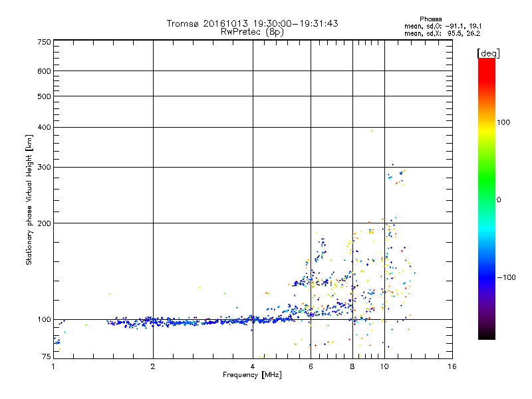
Task: Click the '[deg]' colorbar unit label
Action: 488,53
